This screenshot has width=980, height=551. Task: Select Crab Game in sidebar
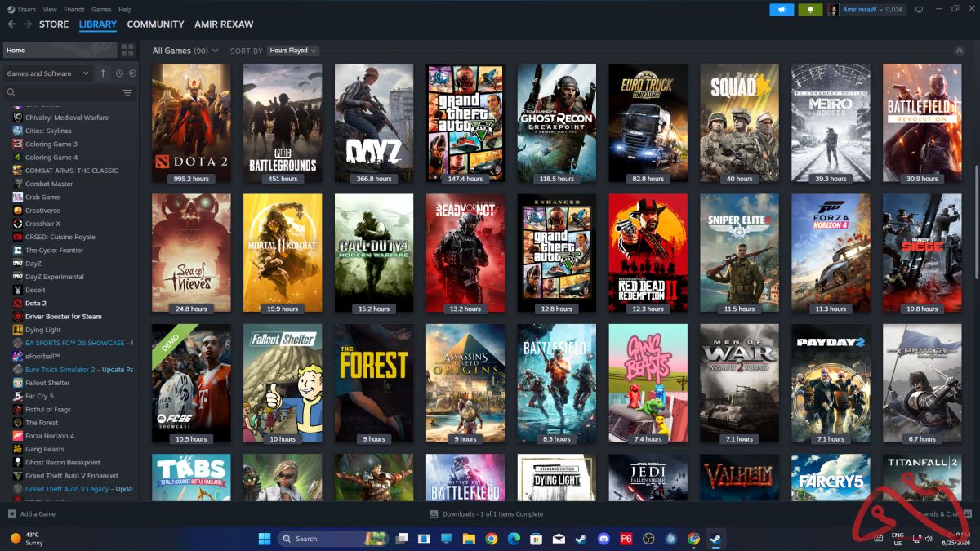42,197
